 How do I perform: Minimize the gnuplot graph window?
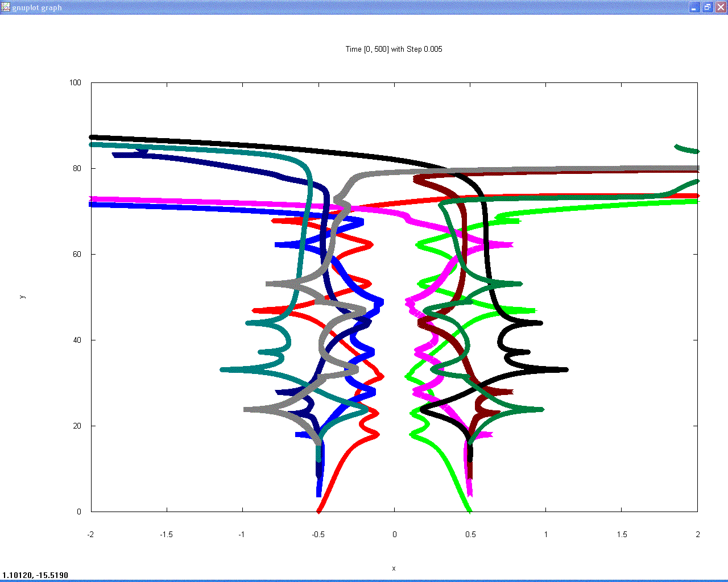(x=694, y=7)
